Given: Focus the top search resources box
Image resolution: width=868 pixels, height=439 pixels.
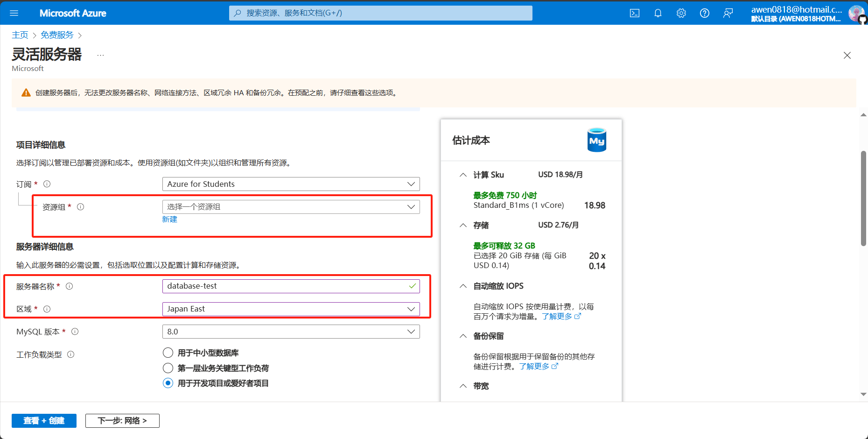Looking at the screenshot, I should [380, 13].
